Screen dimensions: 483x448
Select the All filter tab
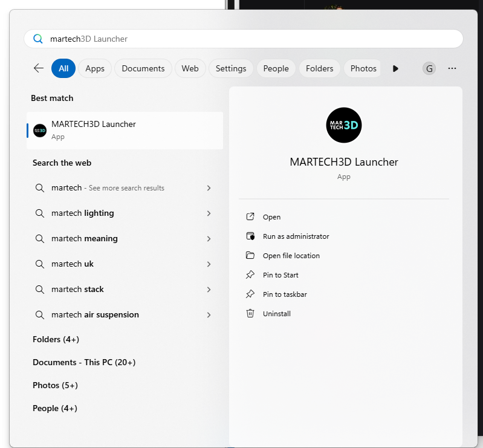pos(63,68)
